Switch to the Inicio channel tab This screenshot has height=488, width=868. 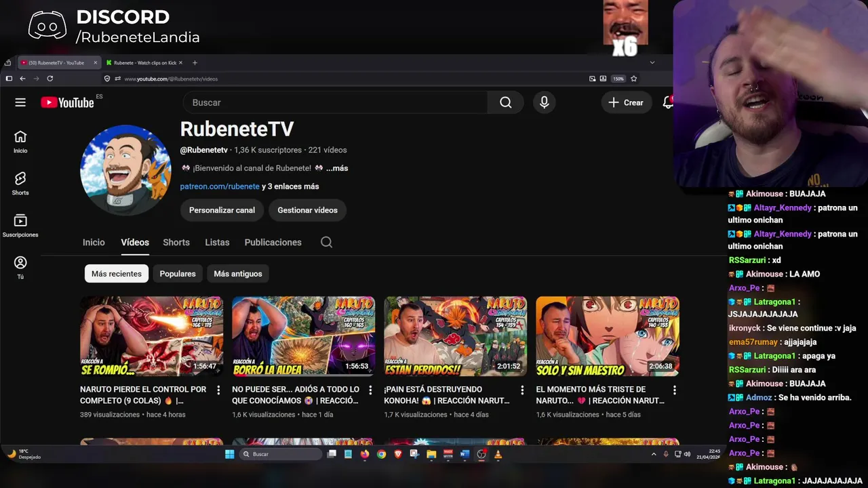tap(94, 242)
